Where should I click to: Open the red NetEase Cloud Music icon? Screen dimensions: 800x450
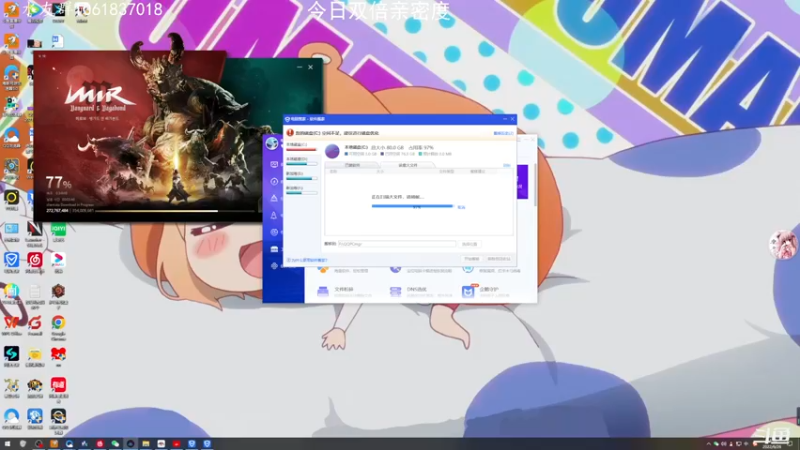pos(35,260)
